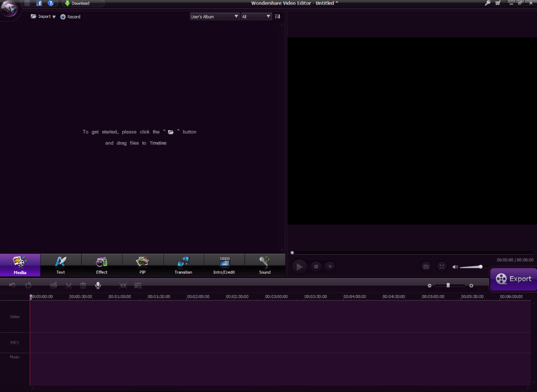This screenshot has width=537, height=392.
Task: Click the Import folder button
Action: point(41,16)
